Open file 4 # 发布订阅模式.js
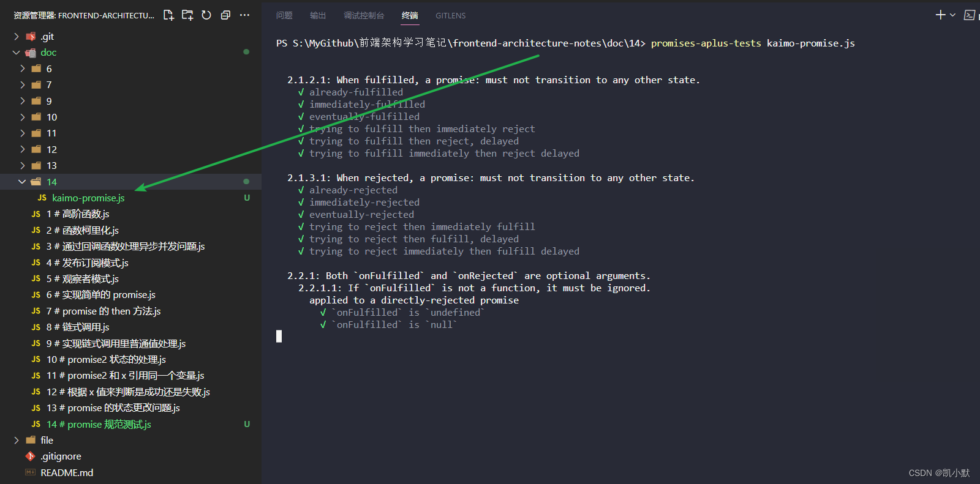Screen dimensions: 980x484 (x=88, y=263)
